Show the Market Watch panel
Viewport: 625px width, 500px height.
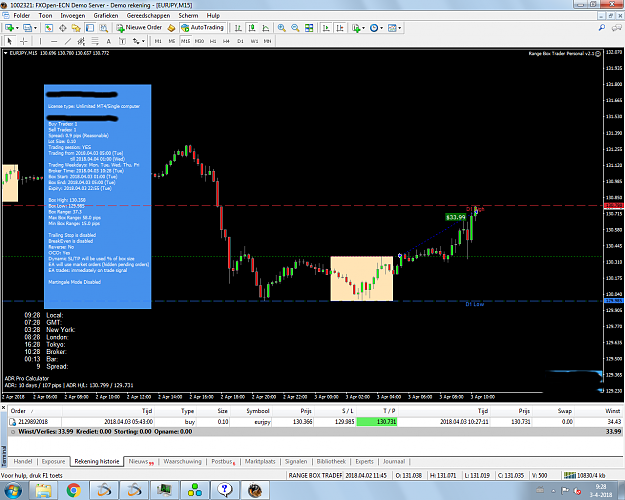[49, 28]
